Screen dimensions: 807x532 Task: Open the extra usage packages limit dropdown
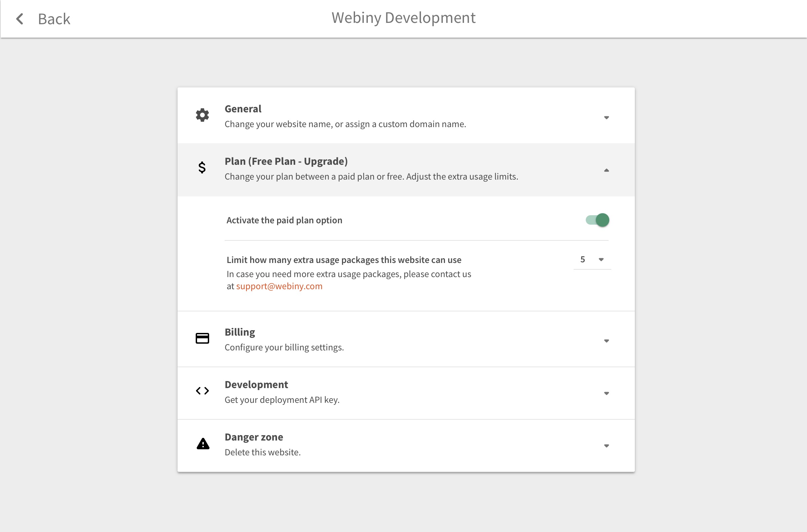[592, 260]
